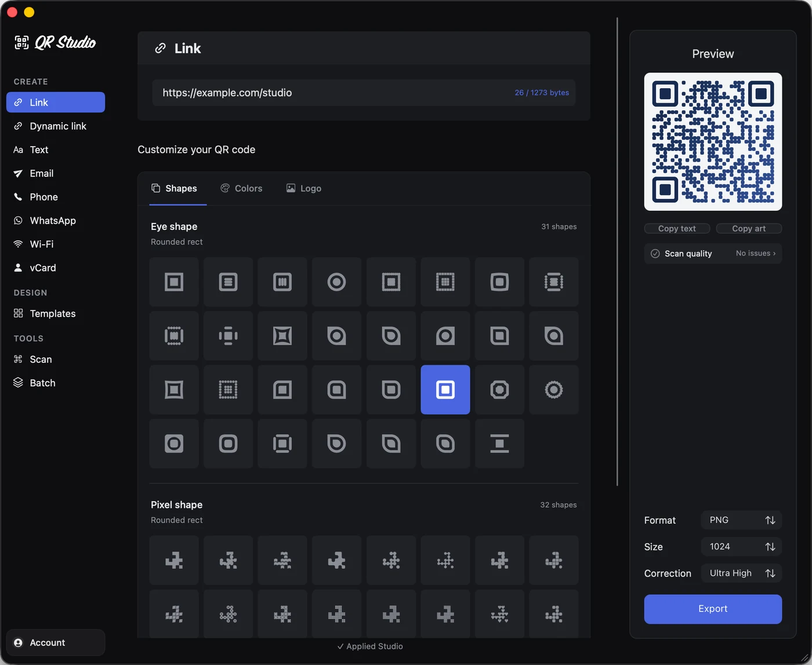Open Templates under Design
This screenshot has width=812, height=665.
(x=56, y=313)
